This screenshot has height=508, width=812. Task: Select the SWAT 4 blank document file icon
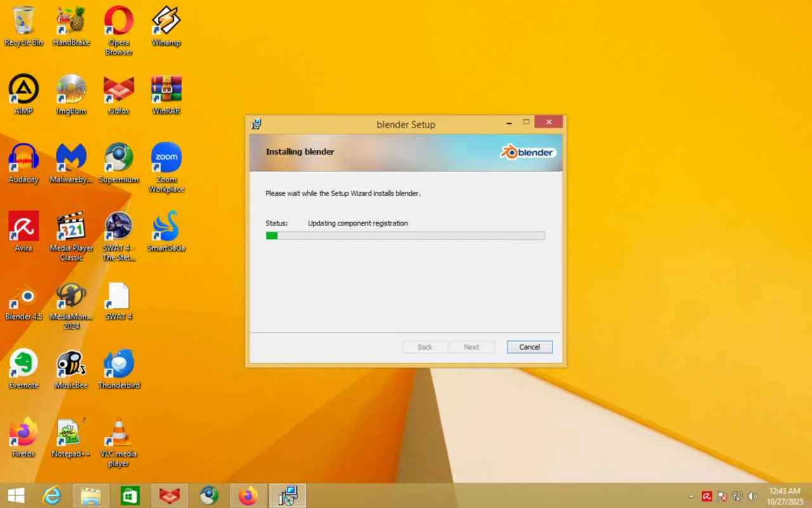coord(119,300)
